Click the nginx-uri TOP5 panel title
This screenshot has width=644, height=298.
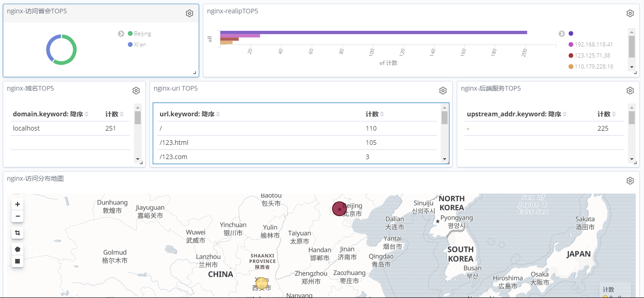point(176,88)
